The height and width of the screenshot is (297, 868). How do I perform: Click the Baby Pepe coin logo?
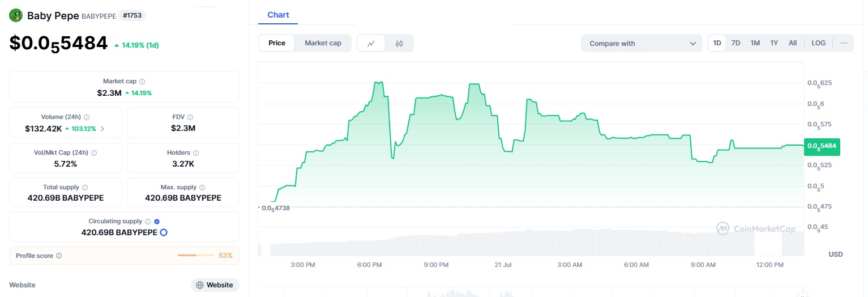15,16
